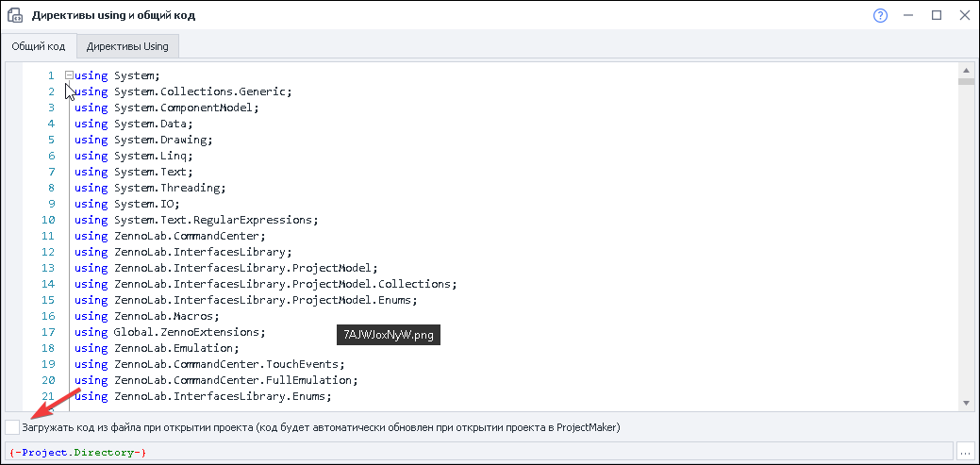Image resolution: width=980 pixels, height=465 pixels.
Task: Click the scrollbar up arrow
Action: (966, 69)
